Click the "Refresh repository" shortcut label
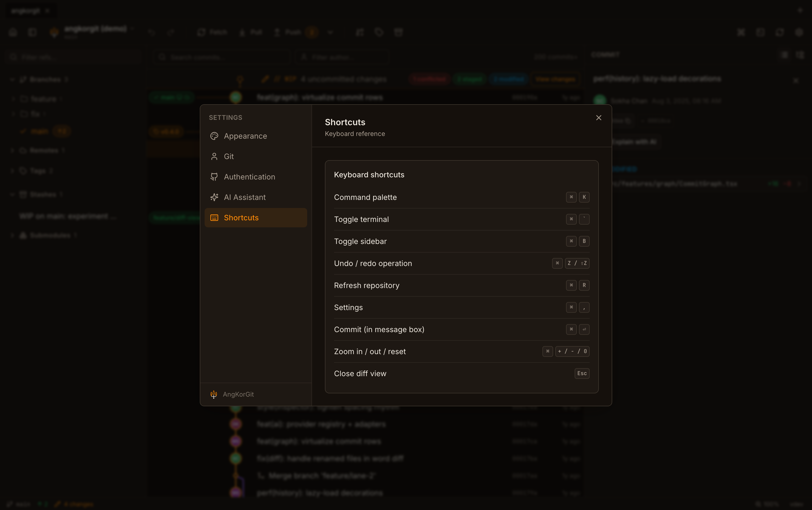812x510 pixels. 367,285
